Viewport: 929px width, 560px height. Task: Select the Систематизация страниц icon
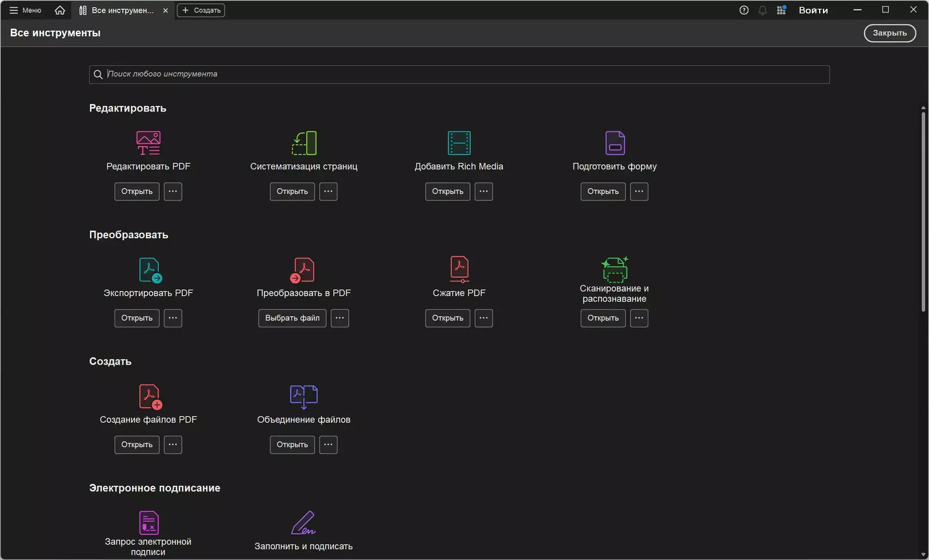tap(304, 143)
